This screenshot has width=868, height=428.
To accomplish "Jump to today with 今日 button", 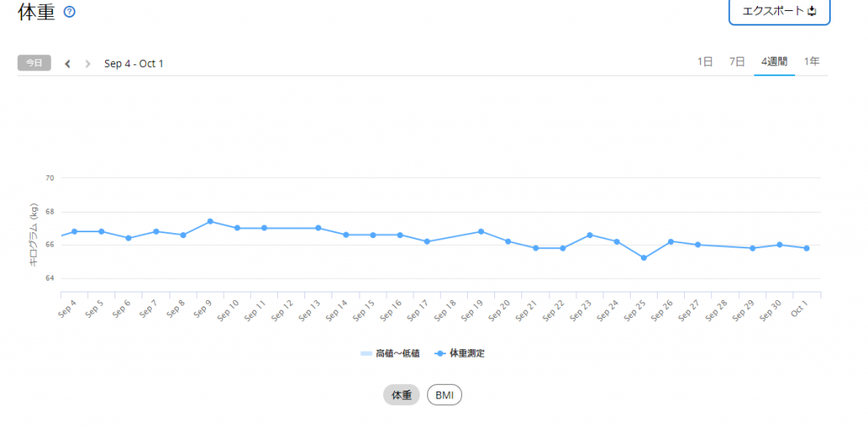I will [34, 63].
